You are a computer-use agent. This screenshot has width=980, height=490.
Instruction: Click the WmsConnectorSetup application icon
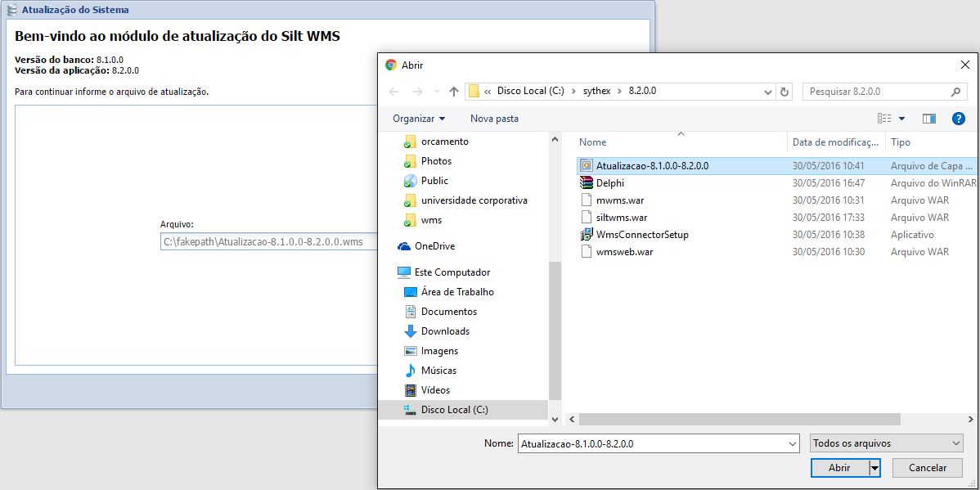[586, 235]
